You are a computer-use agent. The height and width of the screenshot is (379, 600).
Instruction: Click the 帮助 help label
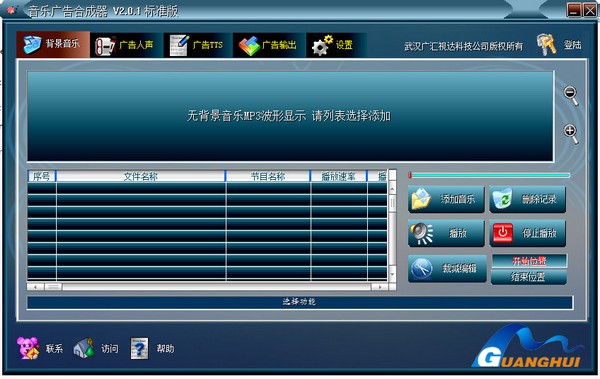tap(165, 349)
